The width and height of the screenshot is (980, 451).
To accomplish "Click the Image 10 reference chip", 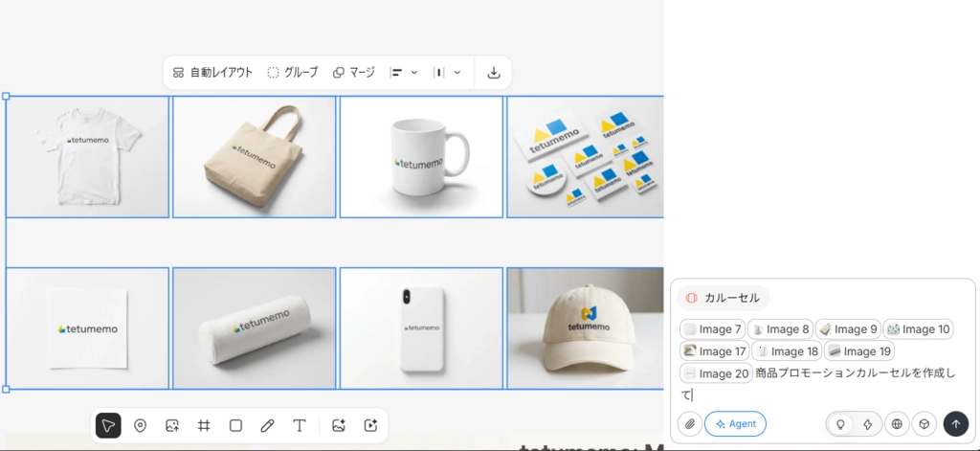I will (918, 329).
